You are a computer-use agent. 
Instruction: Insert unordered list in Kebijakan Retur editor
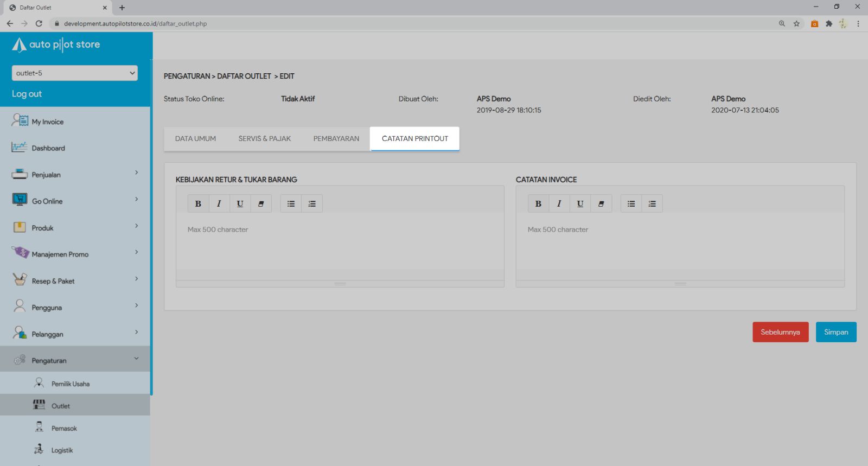click(x=291, y=203)
